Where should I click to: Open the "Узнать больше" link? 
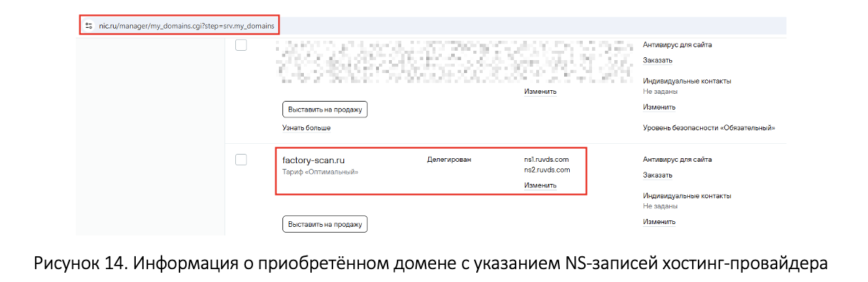tap(307, 128)
